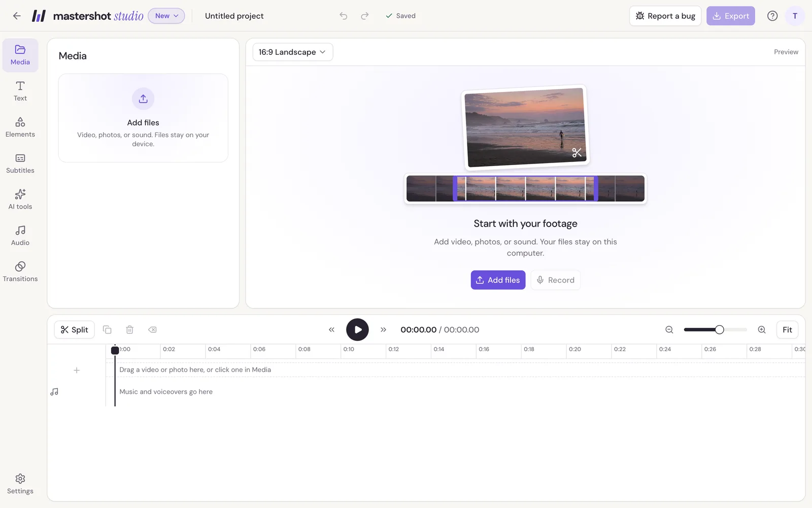The width and height of the screenshot is (812, 508).
Task: Click the timeline playhead marker
Action: pyautogui.click(x=115, y=350)
